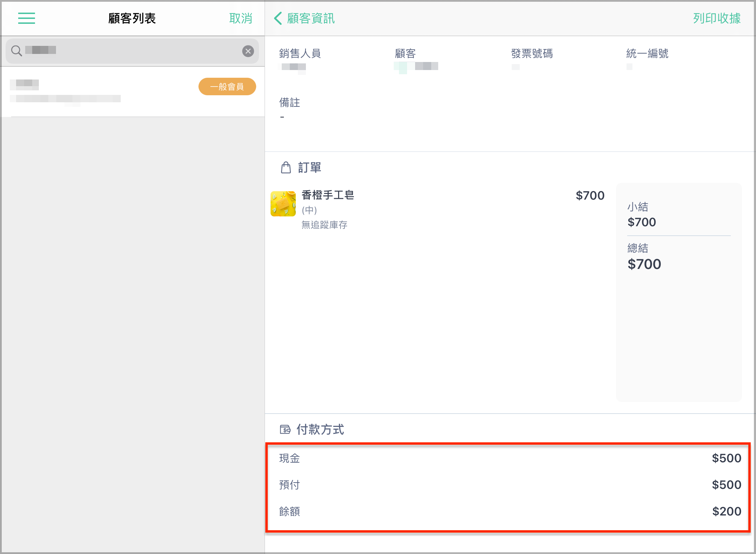
Task: Select the 香橙手工皂 product name
Action: pyautogui.click(x=328, y=195)
